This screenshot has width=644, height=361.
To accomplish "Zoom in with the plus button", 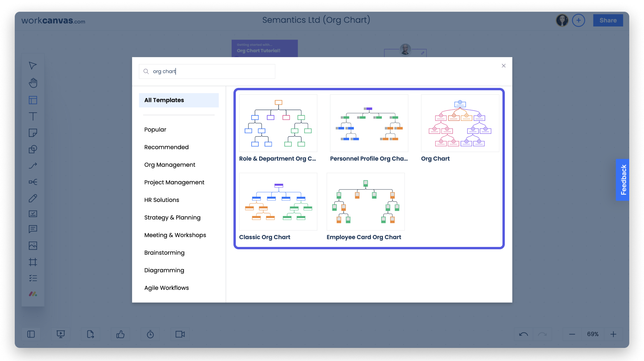I will 613,334.
